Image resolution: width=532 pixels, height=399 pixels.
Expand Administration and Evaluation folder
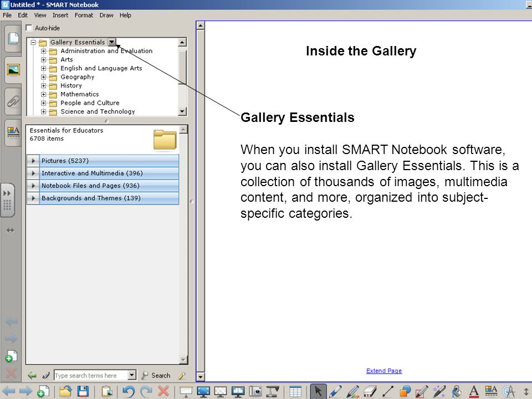coord(43,51)
